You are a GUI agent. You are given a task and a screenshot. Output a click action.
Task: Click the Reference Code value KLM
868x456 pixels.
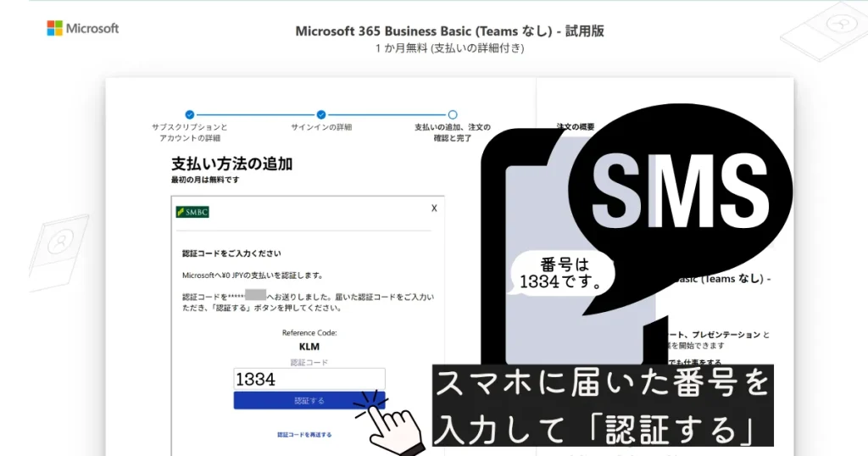[x=309, y=347]
